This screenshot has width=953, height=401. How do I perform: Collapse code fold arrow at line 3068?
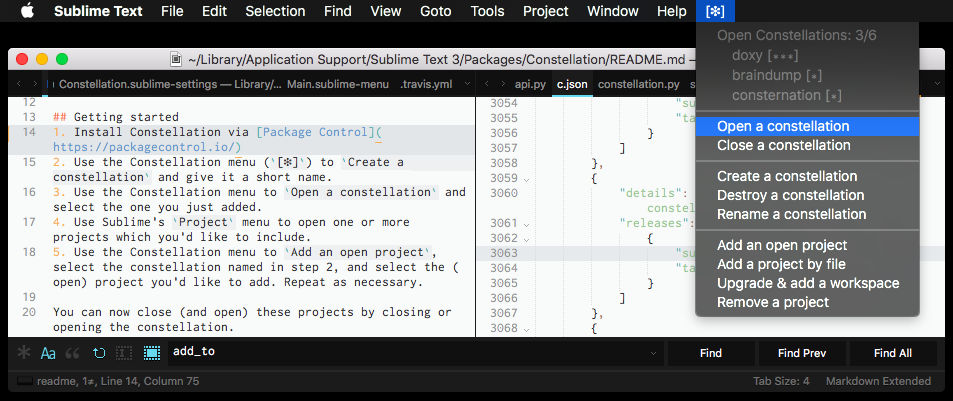click(x=526, y=329)
